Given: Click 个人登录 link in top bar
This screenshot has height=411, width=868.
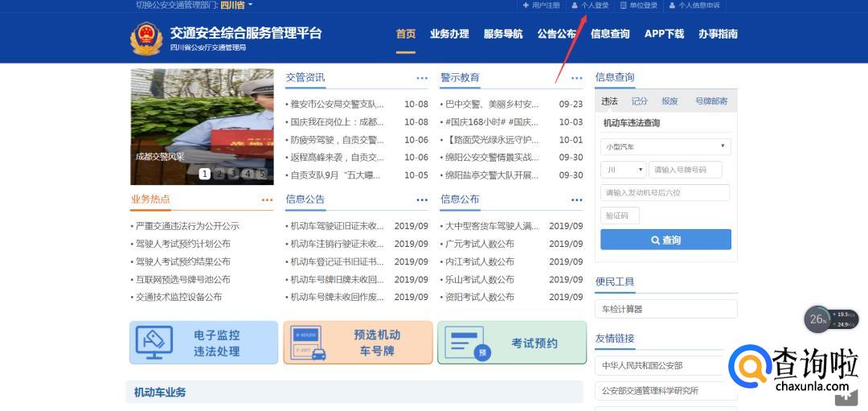Looking at the screenshot, I should tap(591, 5).
